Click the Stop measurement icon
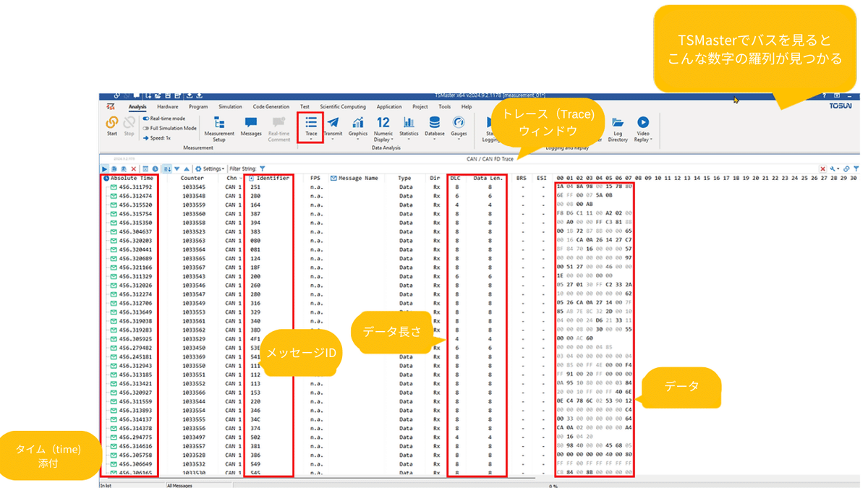Screen dimensions: 868x488 point(129,123)
